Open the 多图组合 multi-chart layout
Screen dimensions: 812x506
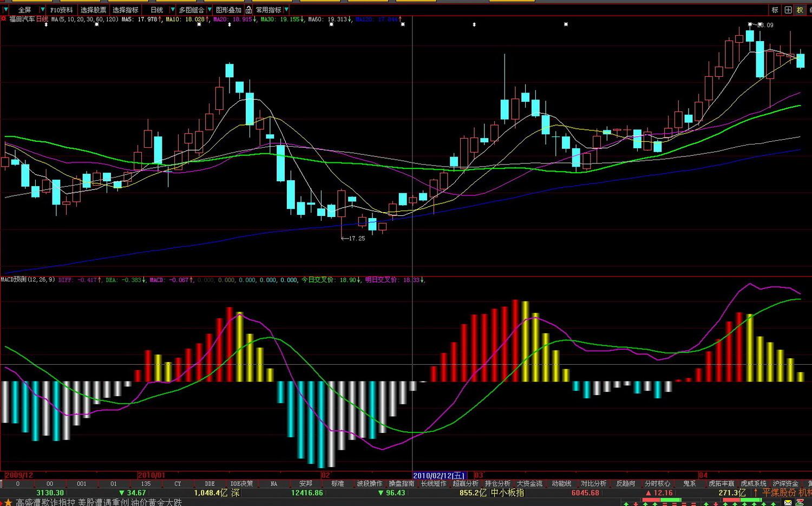click(x=191, y=10)
